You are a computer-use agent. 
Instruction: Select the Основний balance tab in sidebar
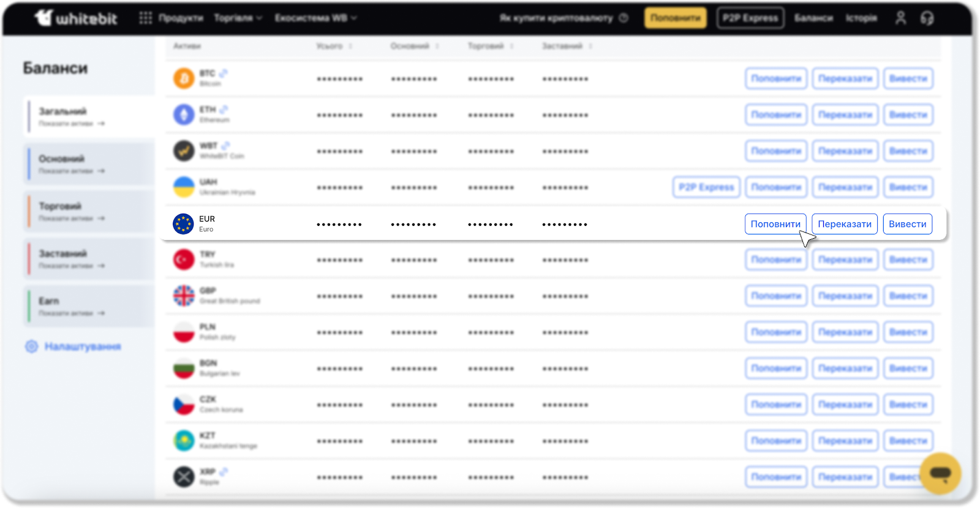pyautogui.click(x=89, y=163)
